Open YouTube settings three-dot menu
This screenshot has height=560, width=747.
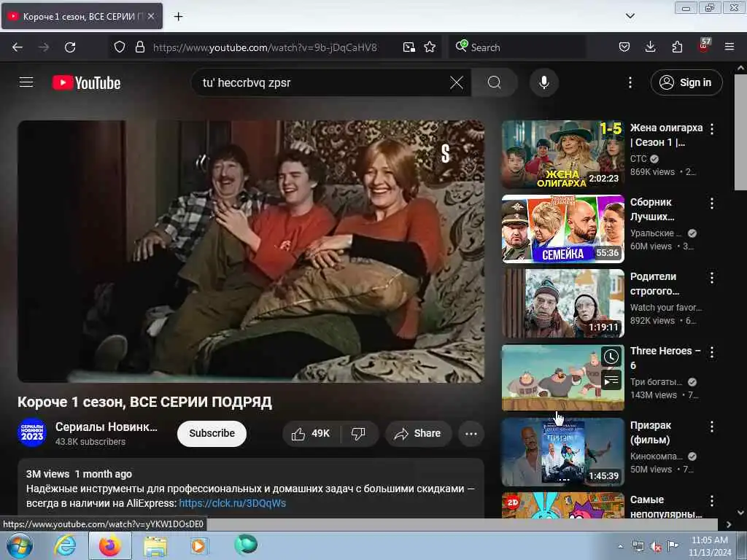(630, 82)
